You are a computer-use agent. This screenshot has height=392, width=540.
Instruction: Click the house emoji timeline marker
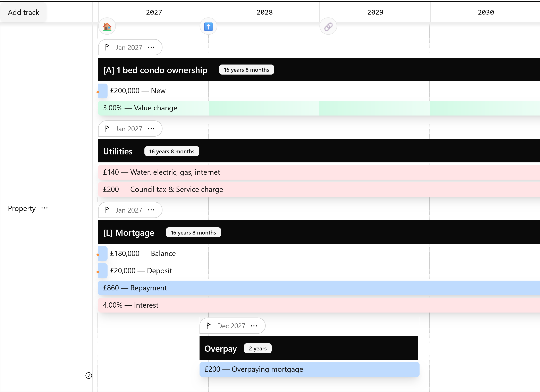click(107, 26)
